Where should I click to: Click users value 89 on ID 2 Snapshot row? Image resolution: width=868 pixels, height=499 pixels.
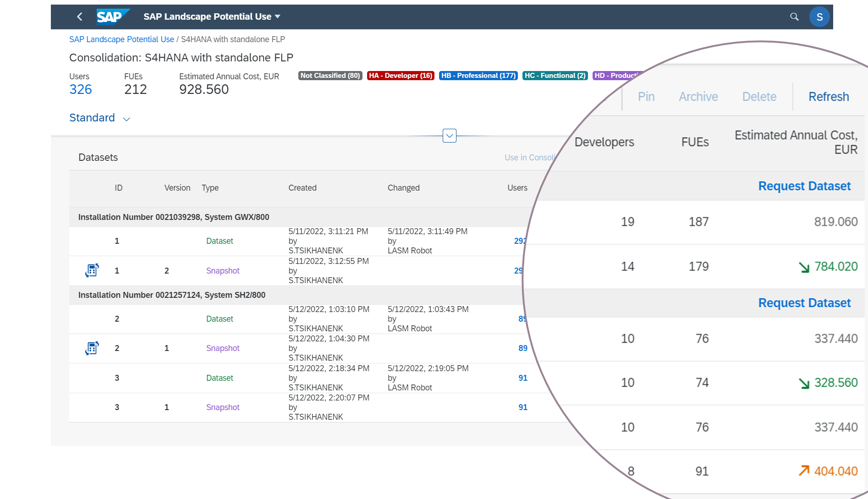[x=523, y=348]
